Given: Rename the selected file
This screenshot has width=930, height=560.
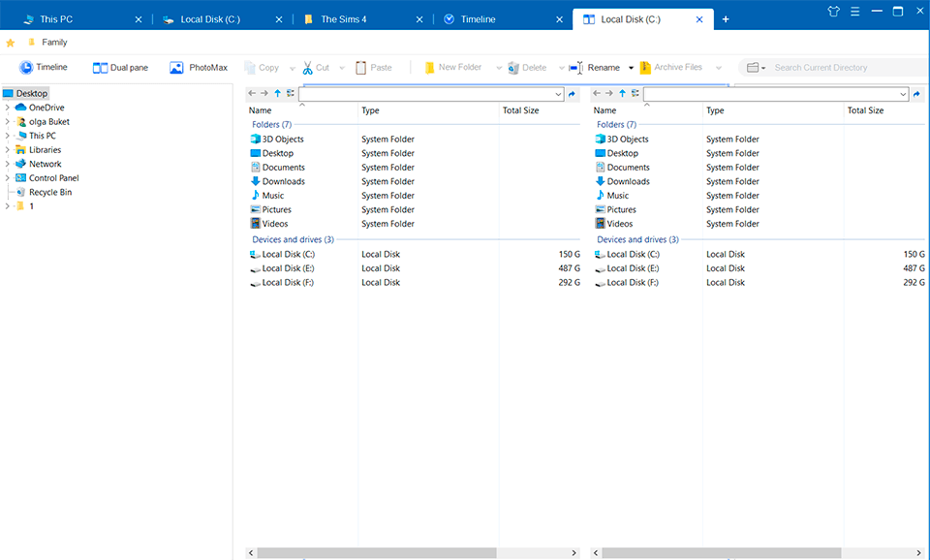Looking at the screenshot, I should click(600, 67).
